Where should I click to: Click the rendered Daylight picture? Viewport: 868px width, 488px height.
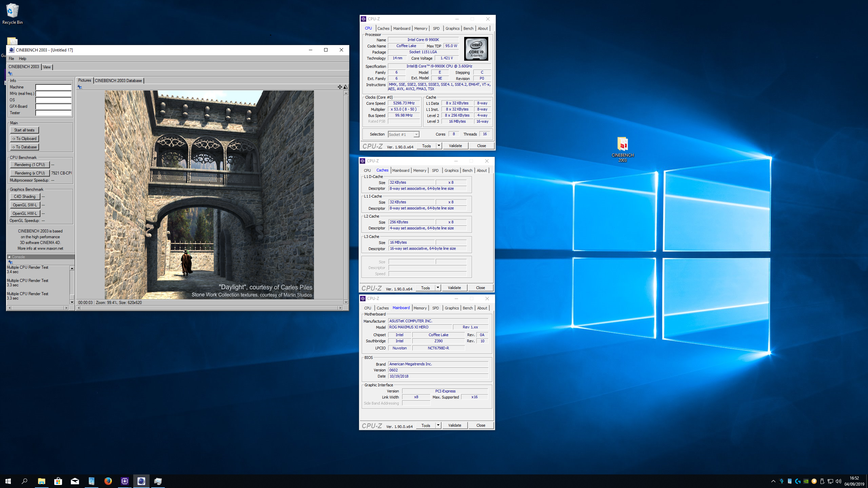[209, 195]
